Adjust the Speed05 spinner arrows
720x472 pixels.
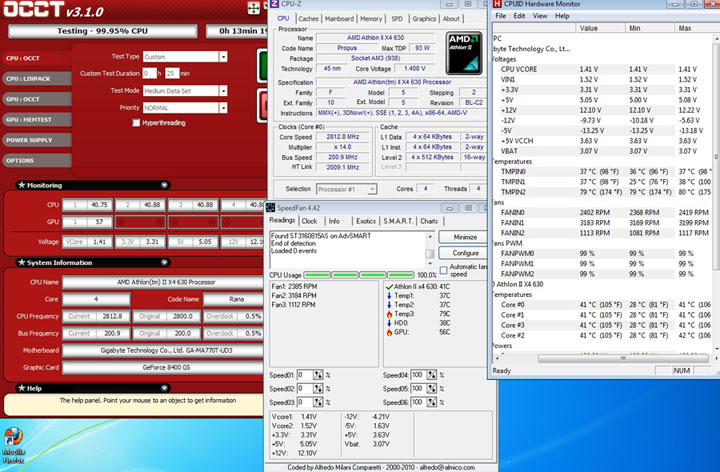click(x=432, y=389)
